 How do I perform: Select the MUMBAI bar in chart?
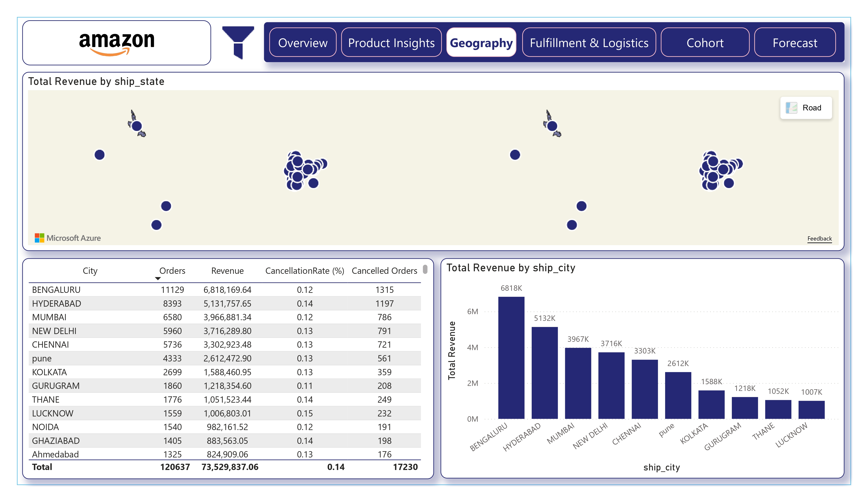click(x=578, y=383)
